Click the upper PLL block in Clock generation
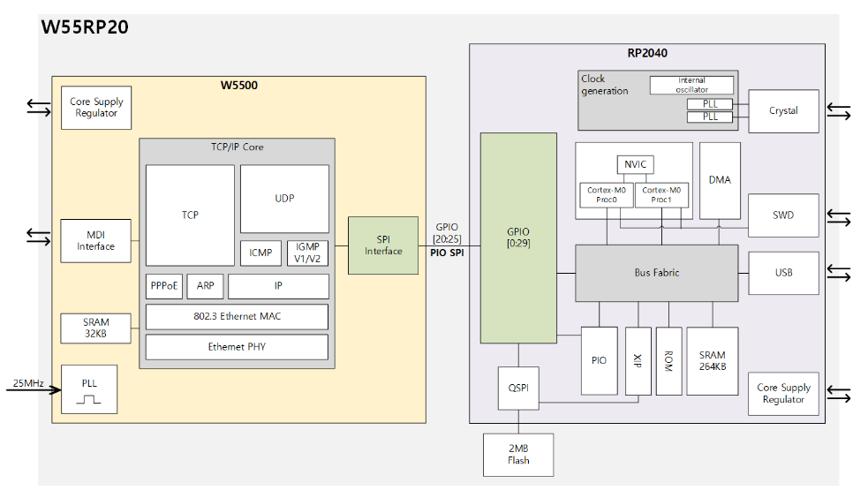The height and width of the screenshot is (498, 868). pos(710,104)
